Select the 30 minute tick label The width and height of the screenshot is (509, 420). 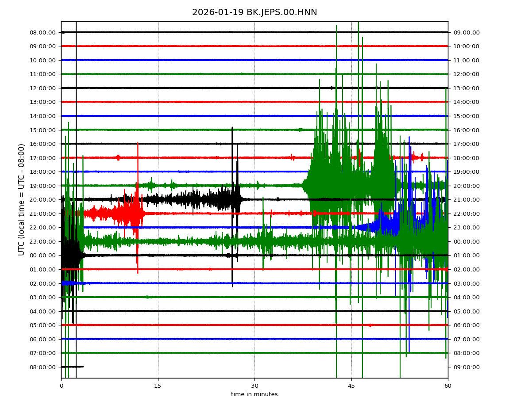(x=254, y=386)
